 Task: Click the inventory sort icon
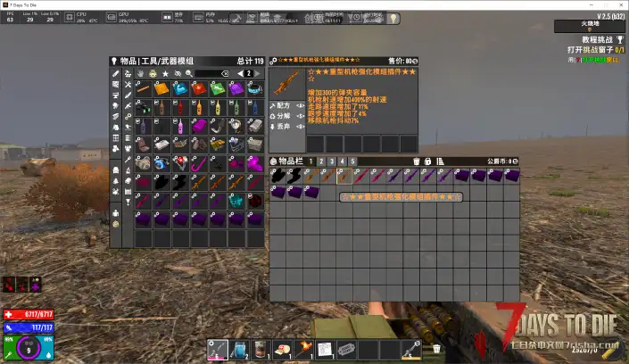coord(440,161)
